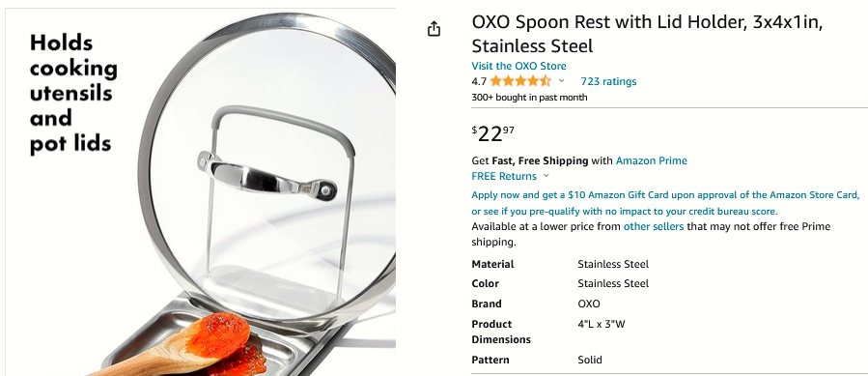This screenshot has height=376, width=868.
Task: Expand the rating breakdown chevron near 4.7
Action: pyautogui.click(x=561, y=81)
